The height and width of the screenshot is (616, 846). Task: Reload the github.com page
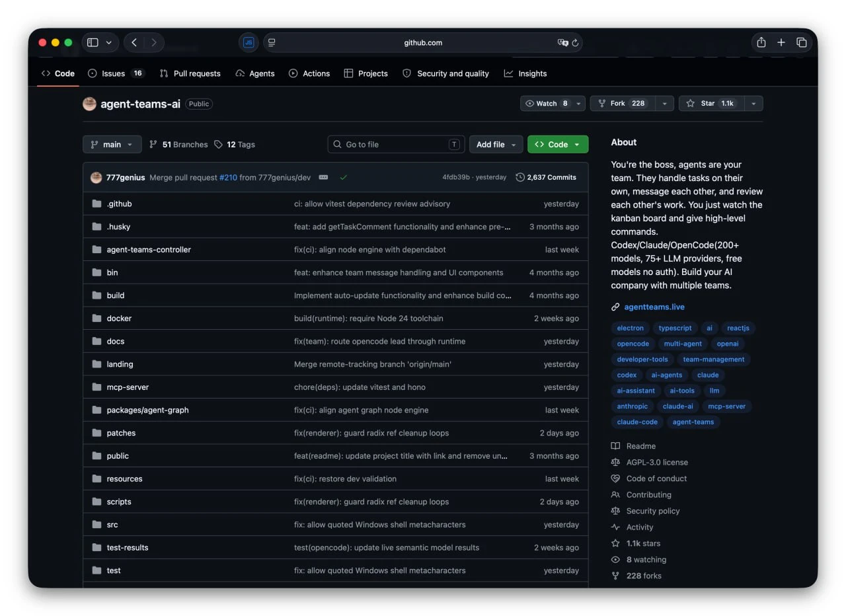(575, 42)
